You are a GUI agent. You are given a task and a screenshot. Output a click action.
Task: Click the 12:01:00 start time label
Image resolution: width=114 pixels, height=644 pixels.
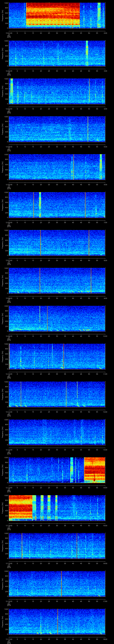pos(9,33)
